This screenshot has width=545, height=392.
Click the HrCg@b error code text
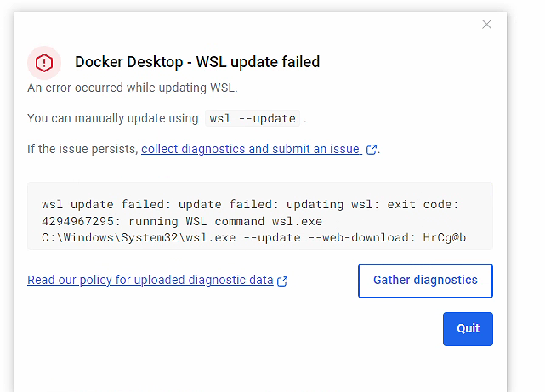point(444,238)
